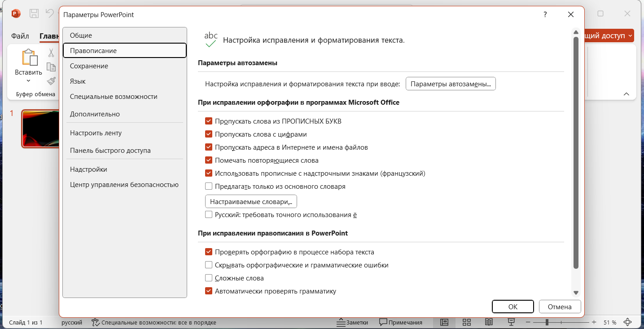Click the dialog scrollbar up arrow
644x329 pixels.
click(576, 32)
